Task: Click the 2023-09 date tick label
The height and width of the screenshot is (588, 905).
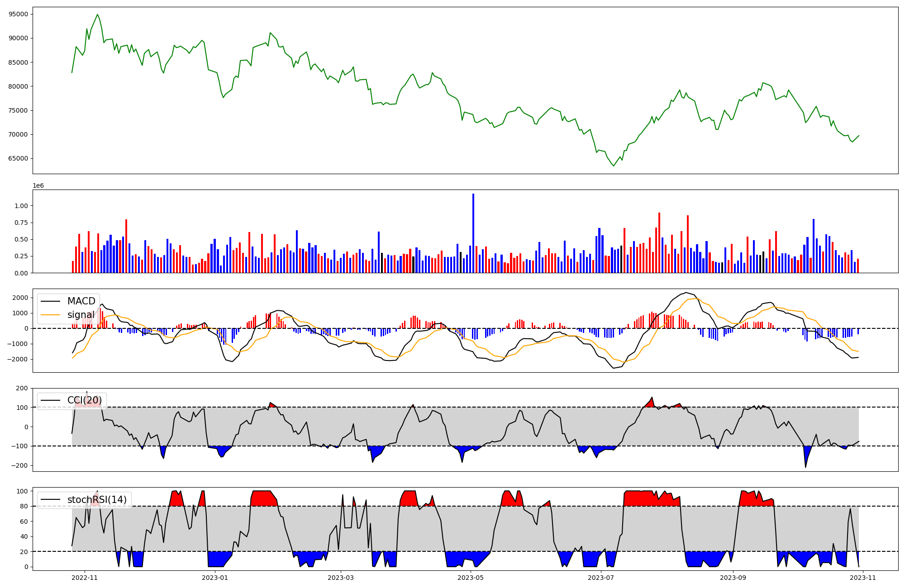Action: (733, 578)
